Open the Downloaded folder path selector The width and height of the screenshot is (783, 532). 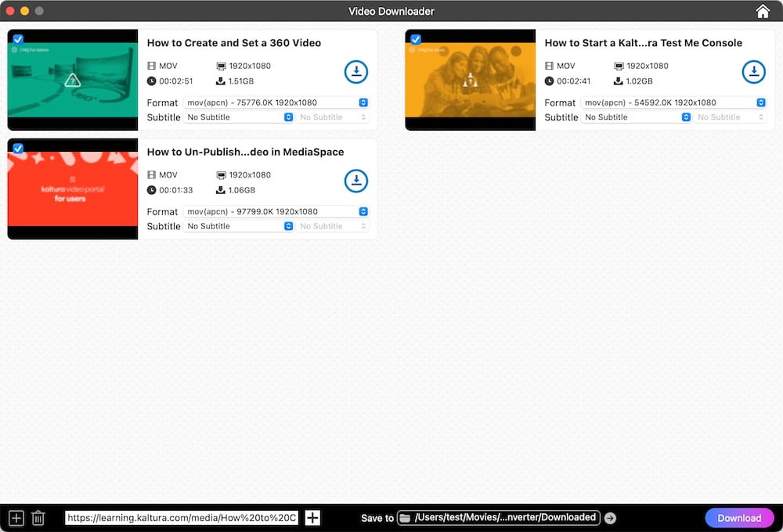click(x=500, y=517)
